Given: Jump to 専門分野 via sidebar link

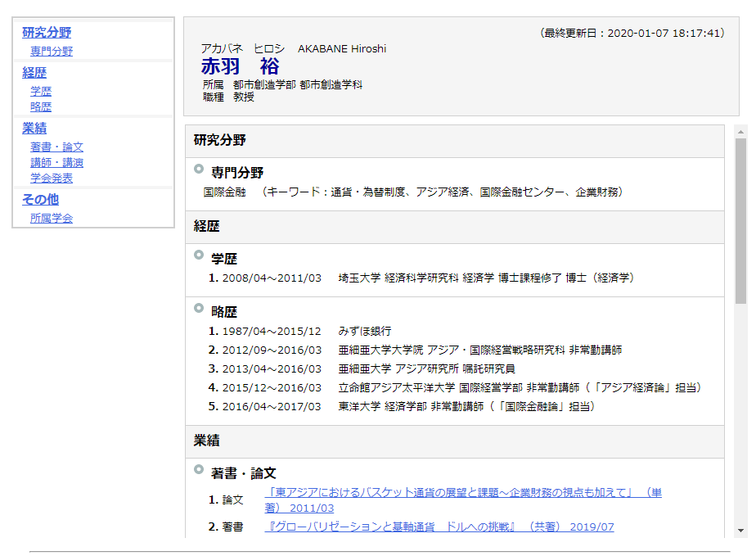Looking at the screenshot, I should point(52,52).
